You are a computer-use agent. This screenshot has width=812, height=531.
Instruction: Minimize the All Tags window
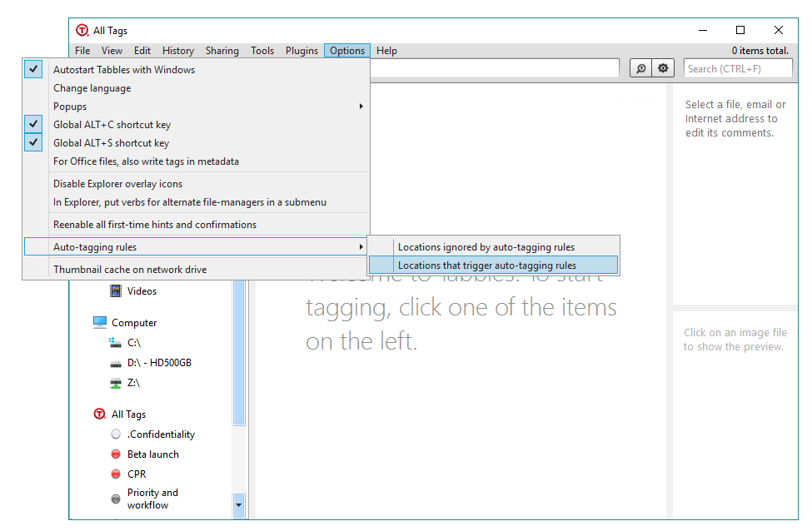703,31
